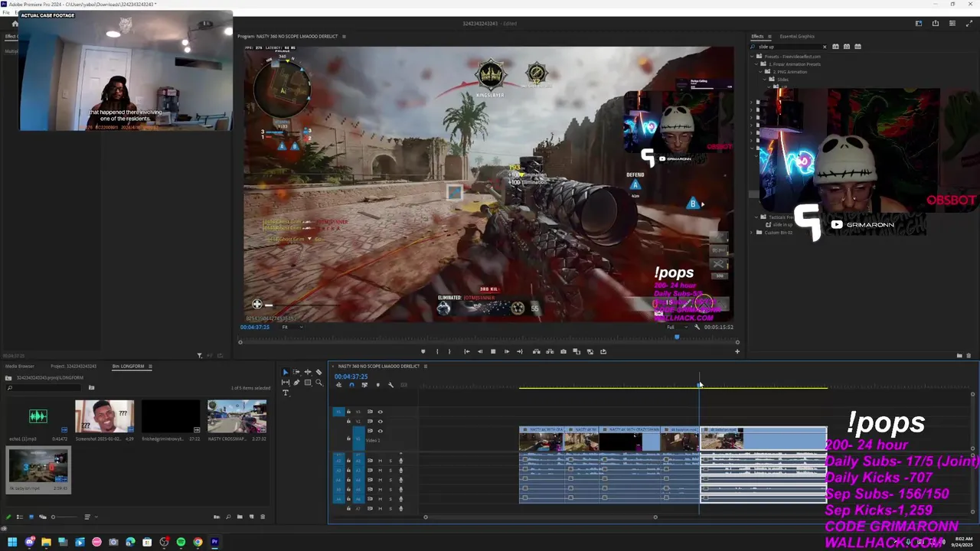This screenshot has width=980, height=551.
Task: Open the Bin: LONGFORM panel menu
Action: [150, 366]
